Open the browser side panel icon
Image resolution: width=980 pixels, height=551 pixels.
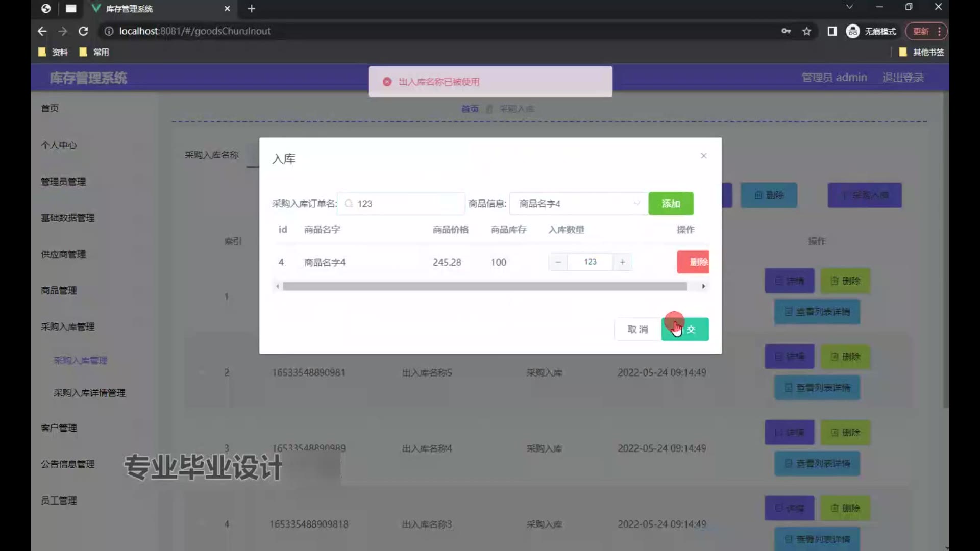pyautogui.click(x=832, y=31)
